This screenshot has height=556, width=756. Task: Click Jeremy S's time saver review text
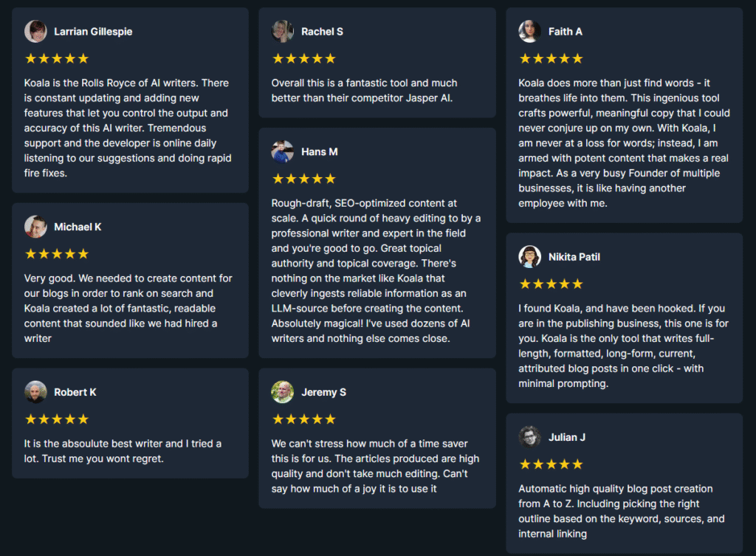click(376, 466)
